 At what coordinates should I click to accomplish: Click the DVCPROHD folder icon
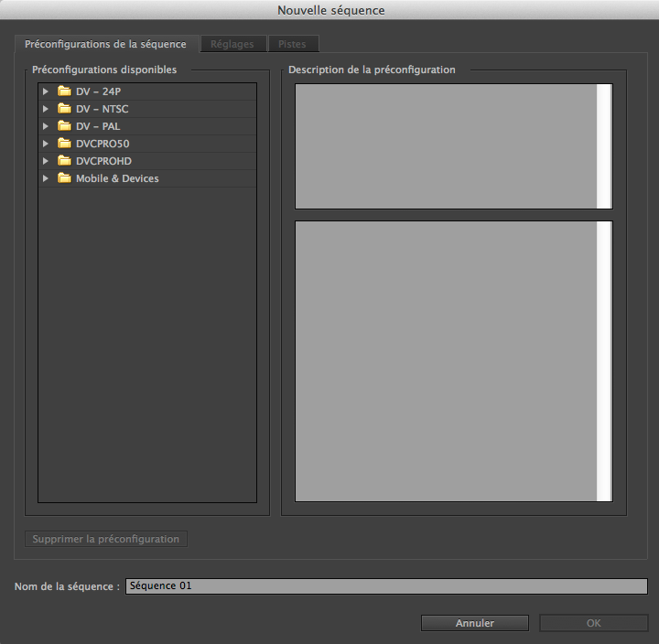coord(64,161)
